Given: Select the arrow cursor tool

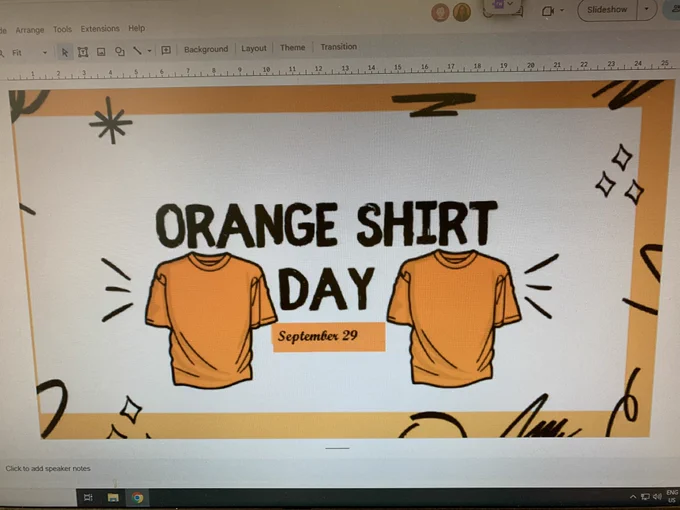Looking at the screenshot, I should point(65,52).
